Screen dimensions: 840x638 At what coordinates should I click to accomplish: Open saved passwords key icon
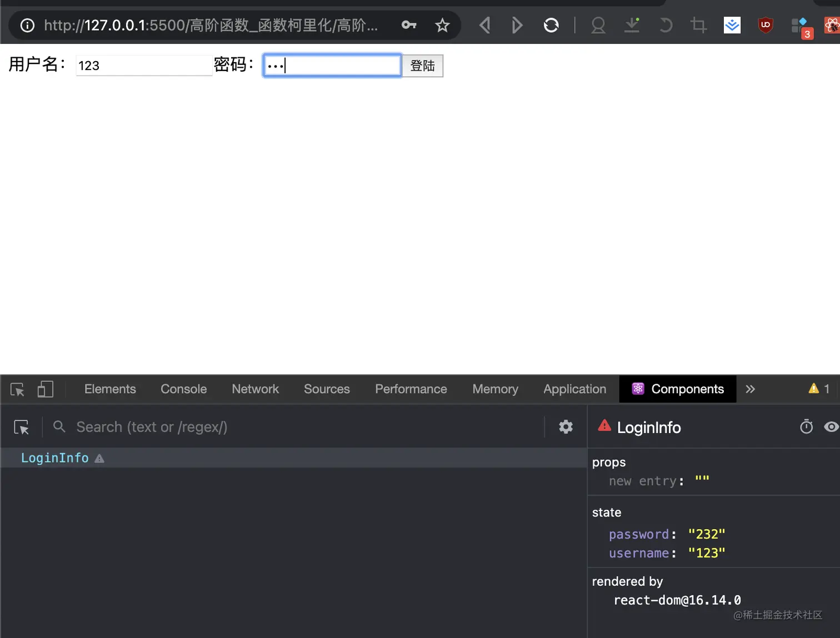click(409, 25)
